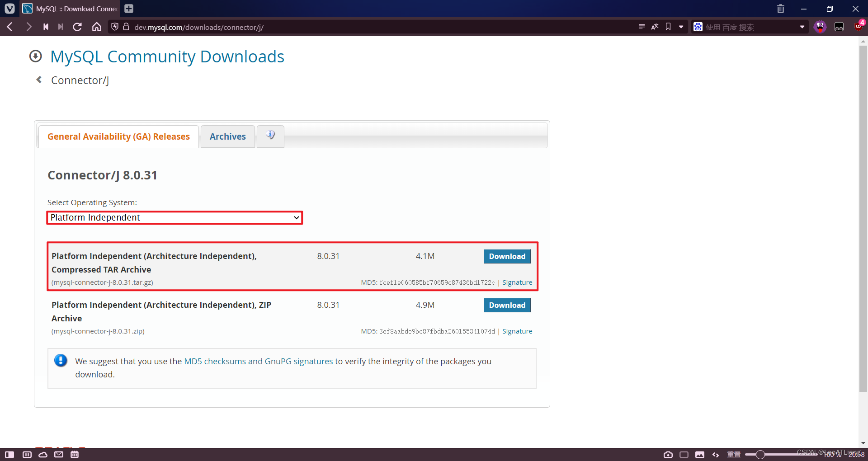
Task: Reload the current page
Action: tap(77, 27)
